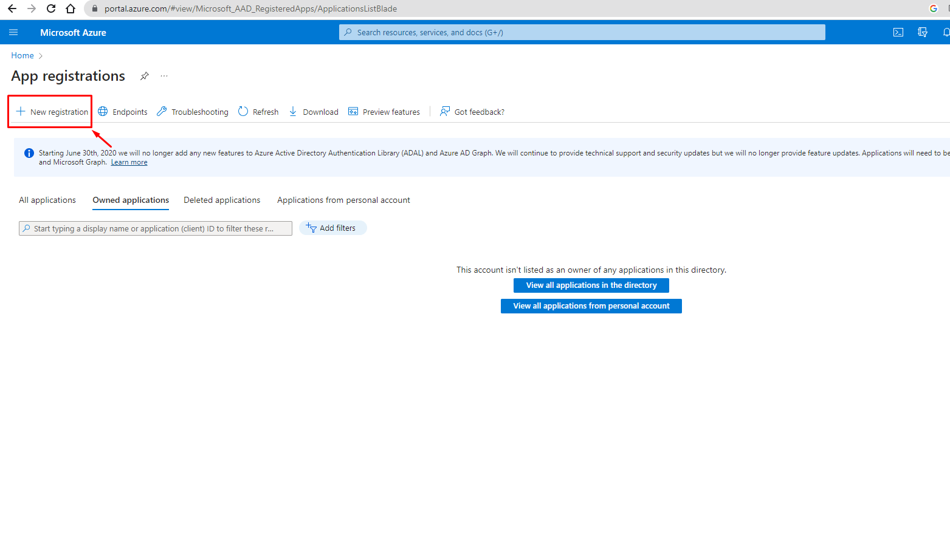
Task: Click the Google icon in the address bar
Action: pos(934,9)
